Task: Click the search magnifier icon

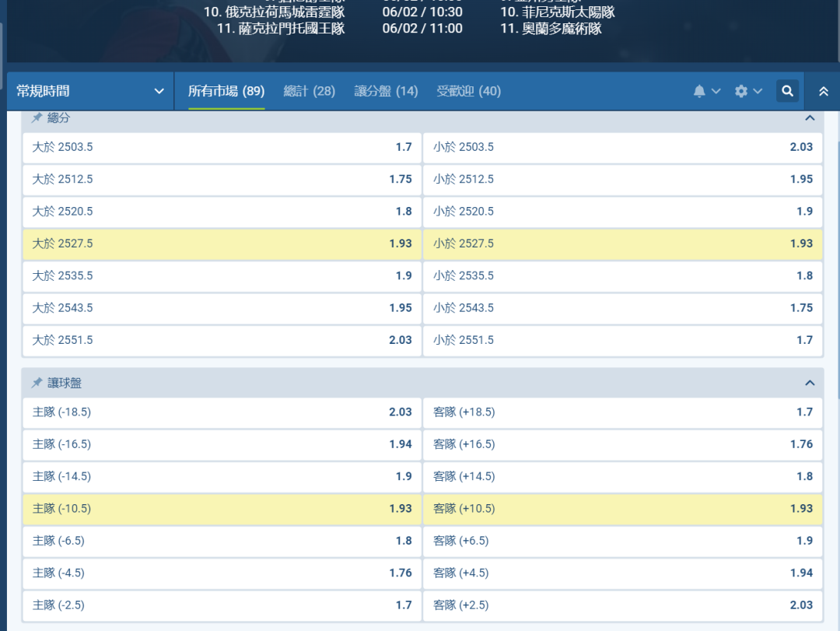Action: (x=787, y=91)
